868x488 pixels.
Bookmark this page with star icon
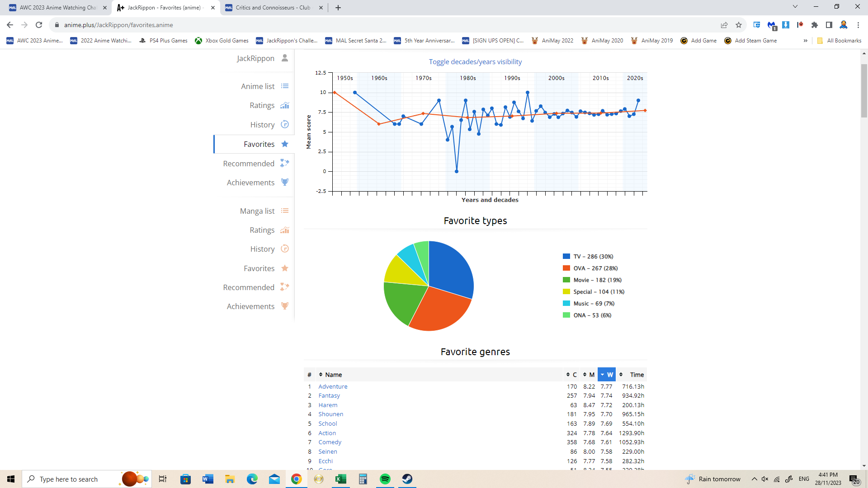[739, 25]
